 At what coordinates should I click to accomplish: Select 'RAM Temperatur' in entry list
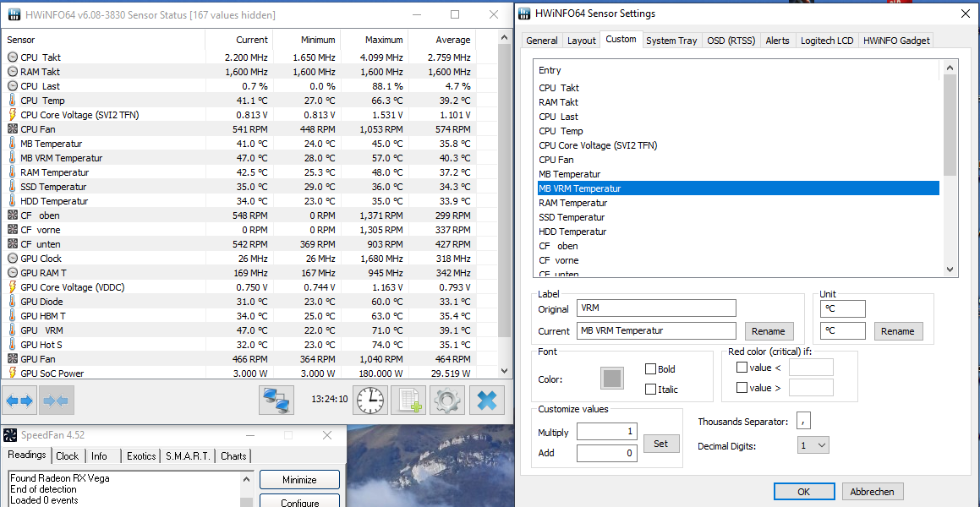click(738, 203)
